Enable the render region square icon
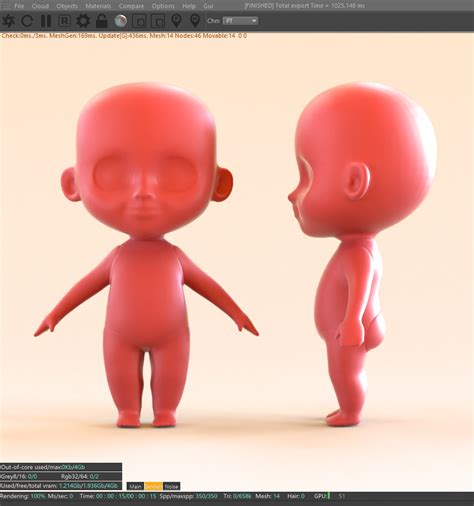The height and width of the screenshot is (506, 474). click(139, 21)
